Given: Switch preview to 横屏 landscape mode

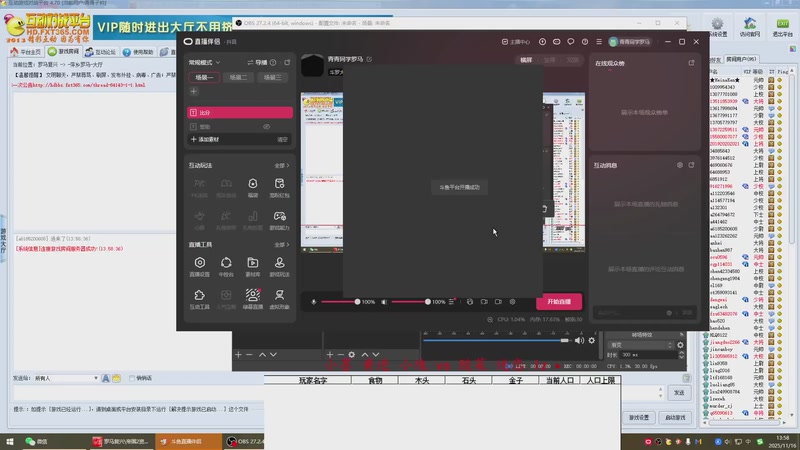Looking at the screenshot, I should [x=526, y=60].
